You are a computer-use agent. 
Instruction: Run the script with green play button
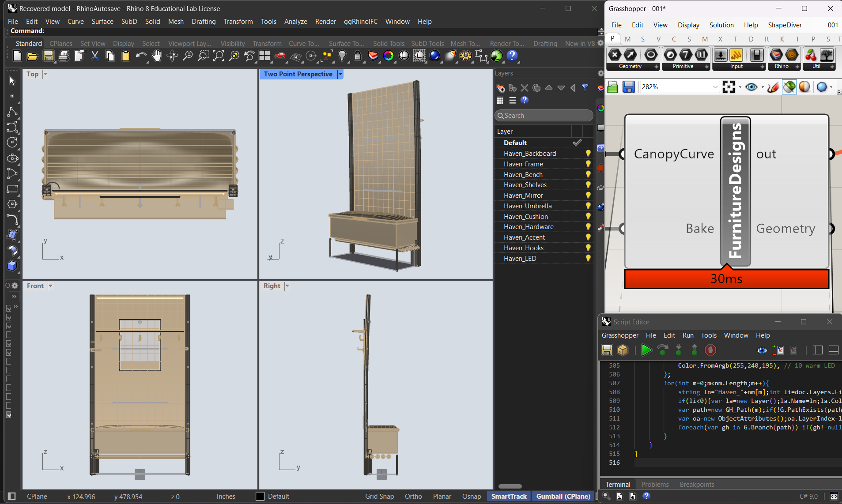pyautogui.click(x=646, y=350)
